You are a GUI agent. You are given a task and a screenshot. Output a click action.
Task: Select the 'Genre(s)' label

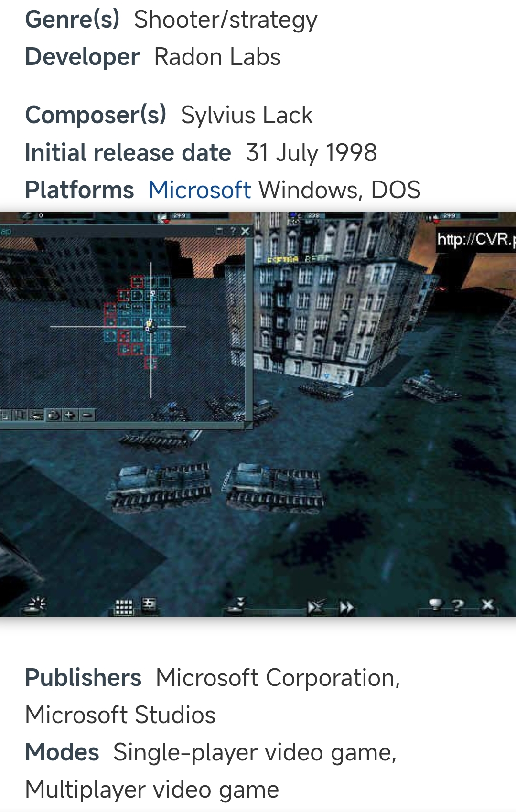72,20
